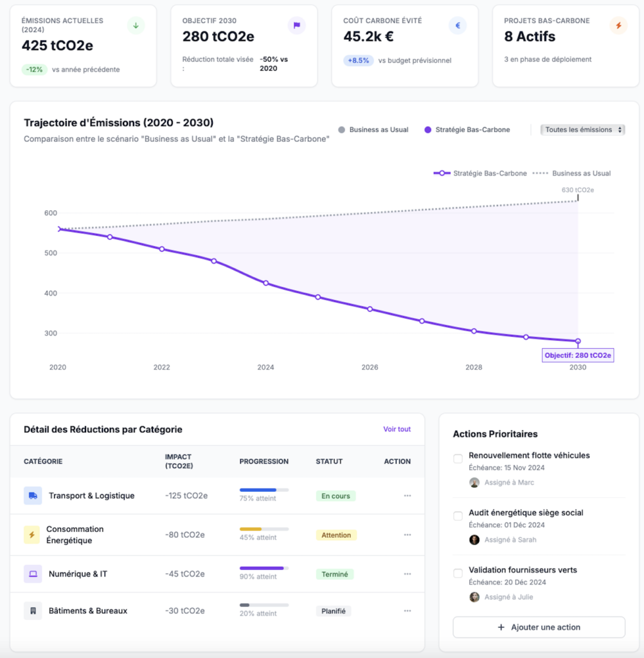Toggle the Stratégie Bas-Carbone legend filter
This screenshot has height=658, width=644.
click(467, 130)
